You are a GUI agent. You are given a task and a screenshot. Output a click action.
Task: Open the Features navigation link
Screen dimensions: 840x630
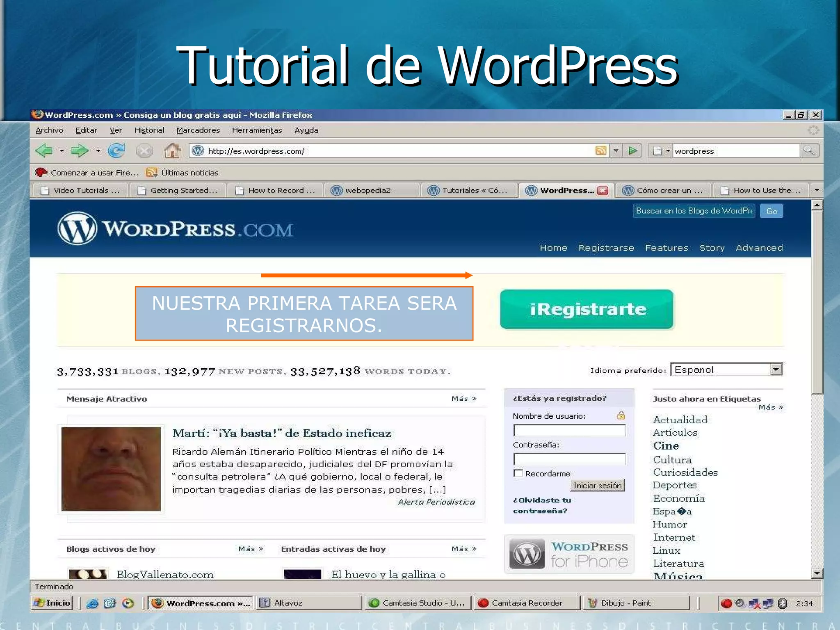[667, 248]
